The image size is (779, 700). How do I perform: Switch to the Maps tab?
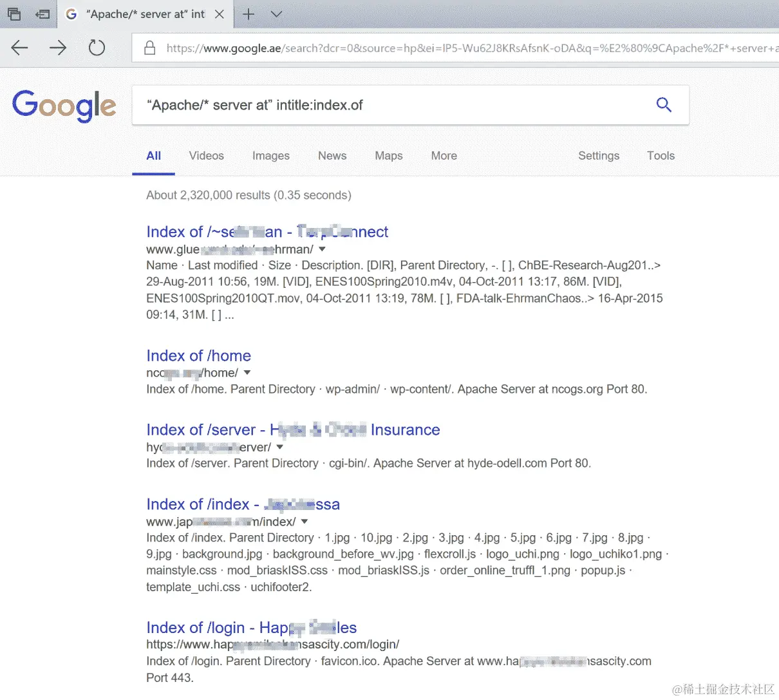click(x=388, y=156)
